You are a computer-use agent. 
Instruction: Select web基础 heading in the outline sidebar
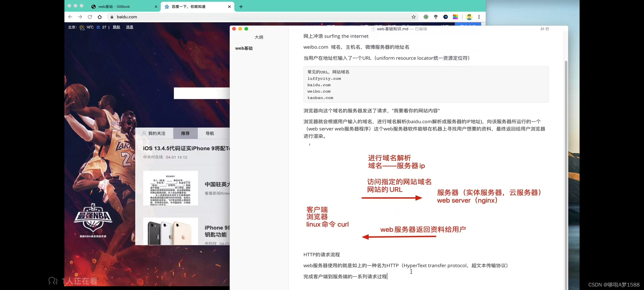(244, 48)
